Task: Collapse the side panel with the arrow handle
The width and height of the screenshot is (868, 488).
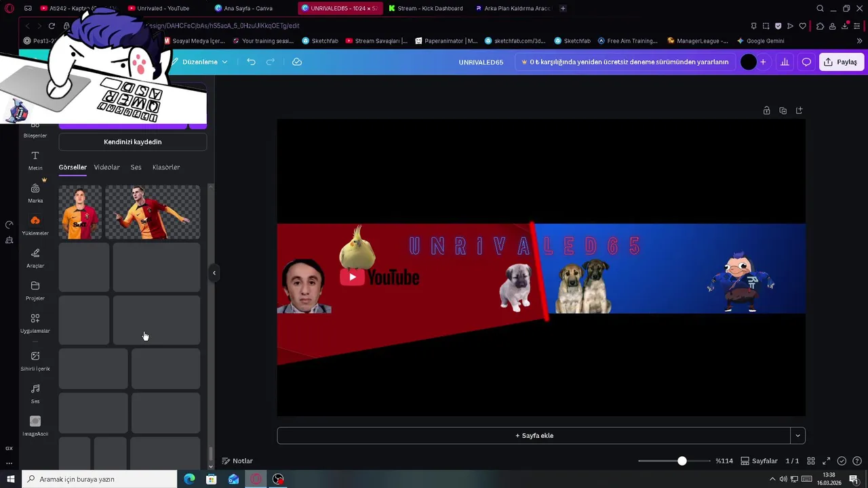Action: [214, 272]
